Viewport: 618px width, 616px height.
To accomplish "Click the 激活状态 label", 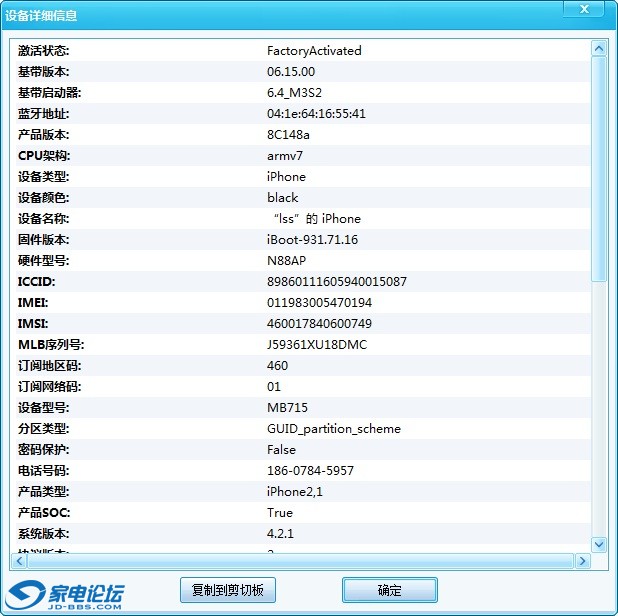I will [x=43, y=51].
